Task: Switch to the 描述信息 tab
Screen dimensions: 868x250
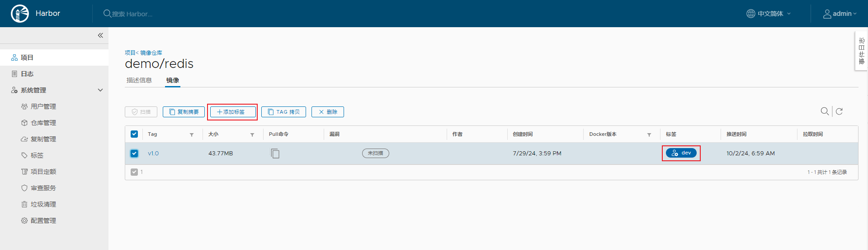Action: [139, 80]
